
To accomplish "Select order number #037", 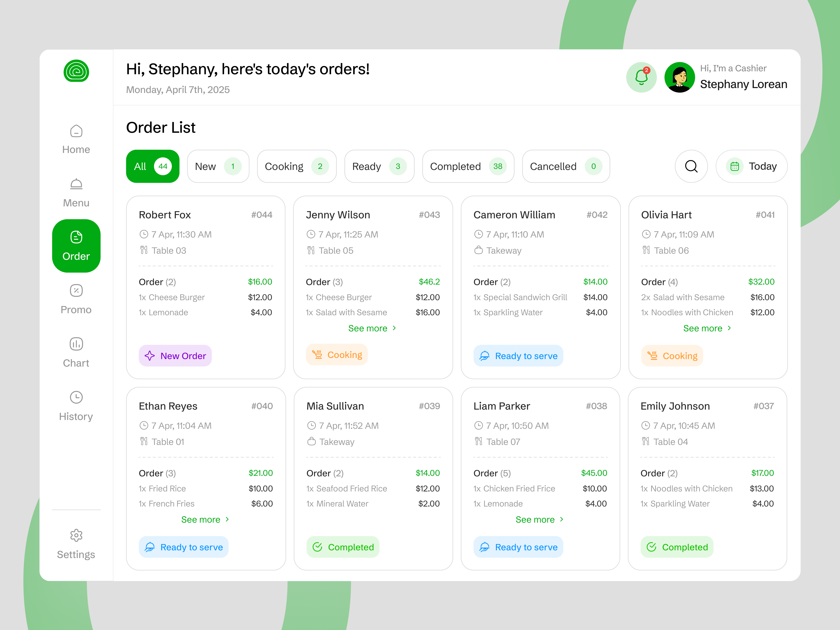I will (x=763, y=406).
